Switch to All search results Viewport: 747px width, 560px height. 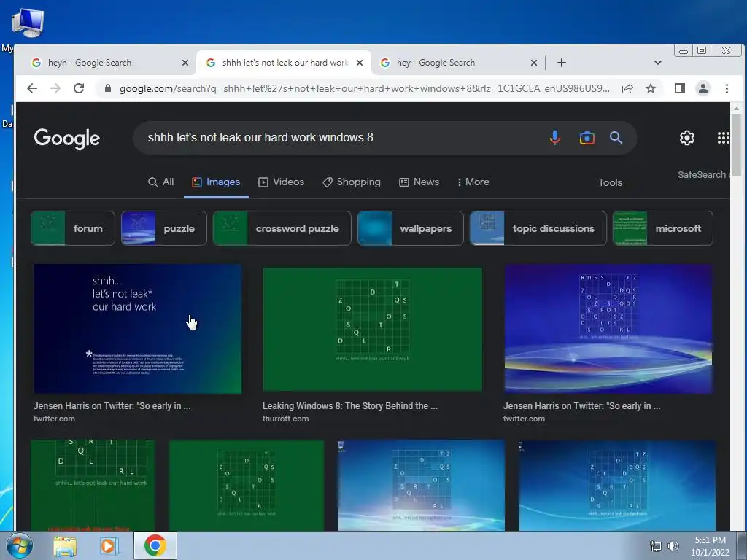pyautogui.click(x=161, y=182)
